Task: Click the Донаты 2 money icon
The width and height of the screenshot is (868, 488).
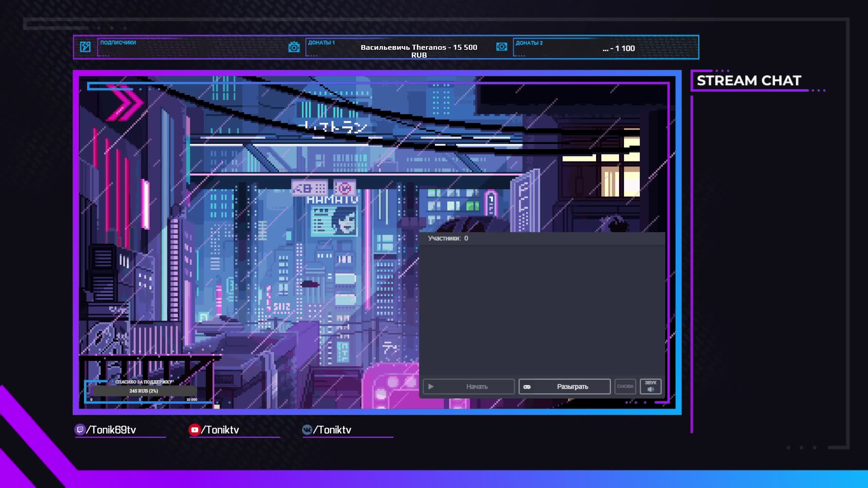Action: coord(501,47)
